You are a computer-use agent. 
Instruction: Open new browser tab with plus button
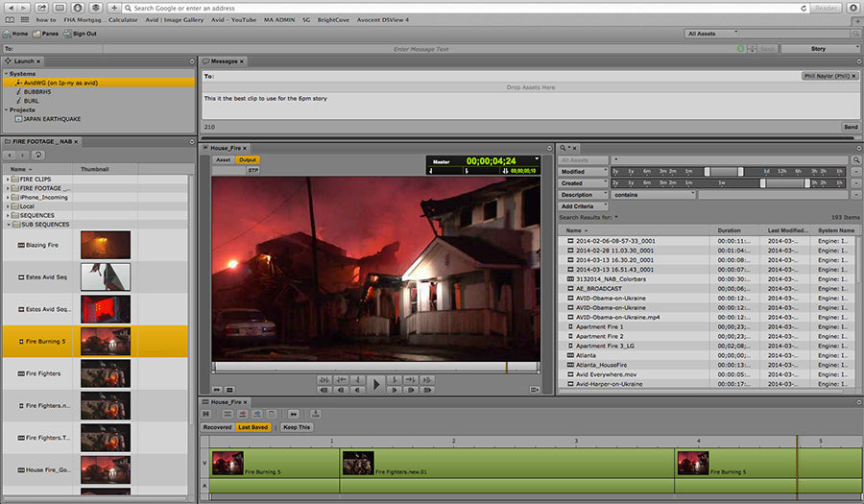pos(114,8)
